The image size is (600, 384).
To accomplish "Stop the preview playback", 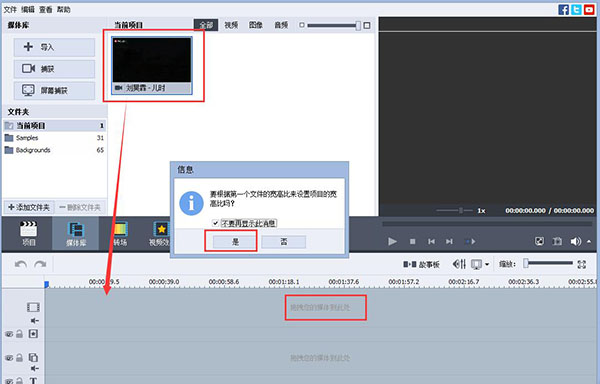I will pyautogui.click(x=412, y=242).
